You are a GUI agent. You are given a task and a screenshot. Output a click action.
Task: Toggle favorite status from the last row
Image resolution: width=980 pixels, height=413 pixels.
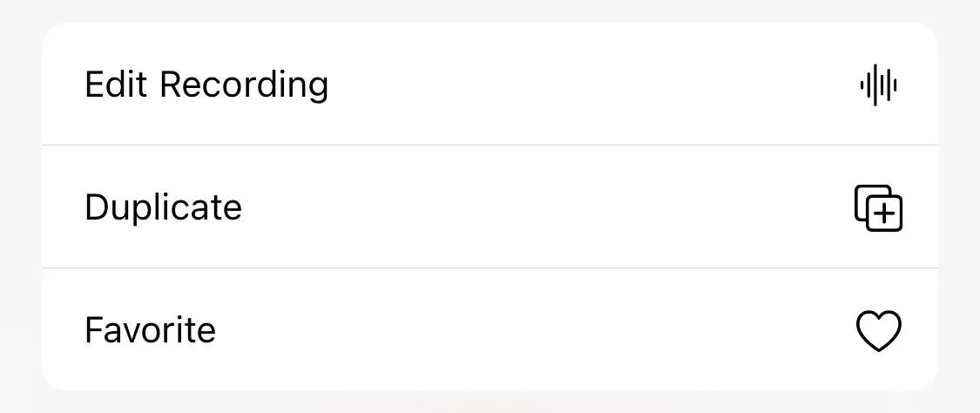coord(490,330)
